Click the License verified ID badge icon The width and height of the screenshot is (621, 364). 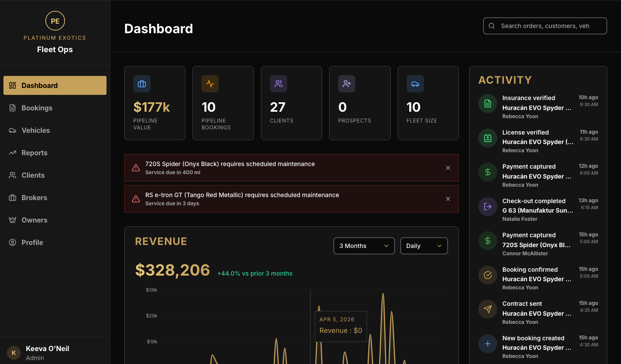[x=488, y=138]
